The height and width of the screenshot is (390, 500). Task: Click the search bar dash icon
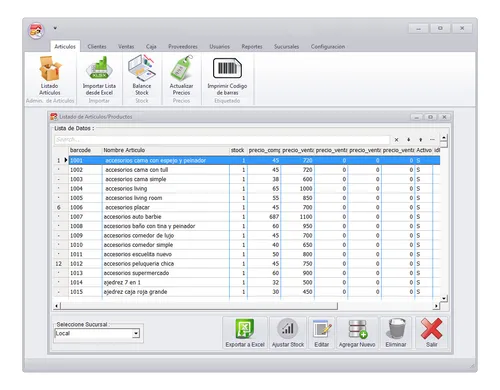tap(432, 140)
